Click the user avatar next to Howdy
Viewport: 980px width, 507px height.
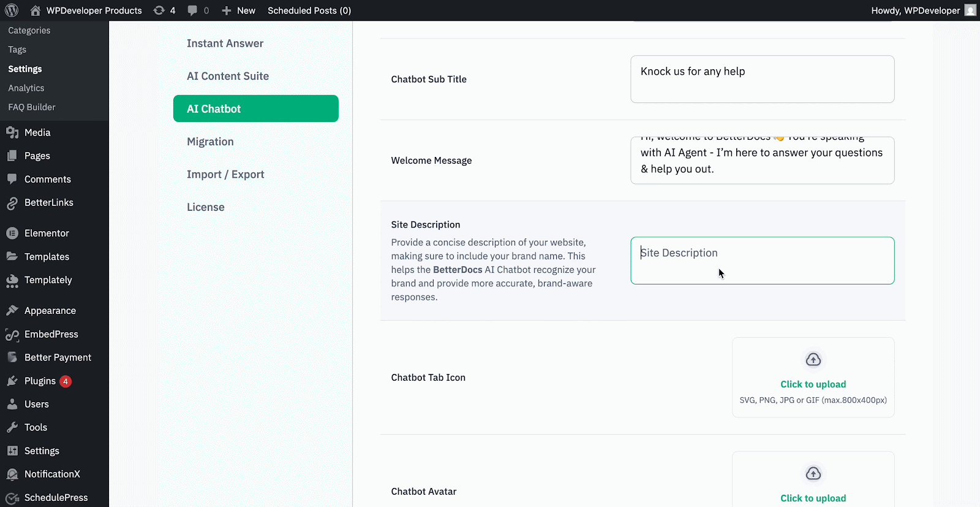coord(970,10)
